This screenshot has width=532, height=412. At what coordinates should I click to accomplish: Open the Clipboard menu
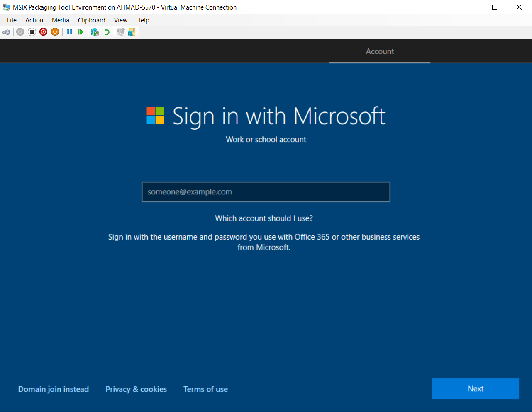92,20
